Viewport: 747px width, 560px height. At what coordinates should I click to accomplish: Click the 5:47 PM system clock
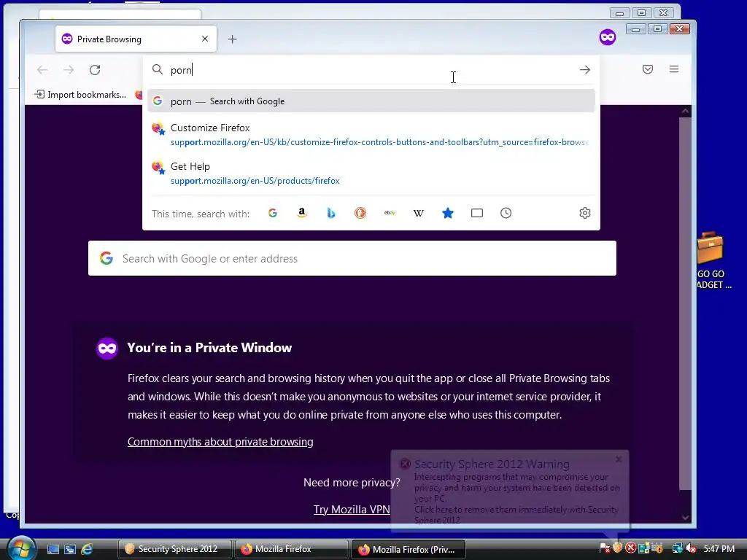pos(719,549)
